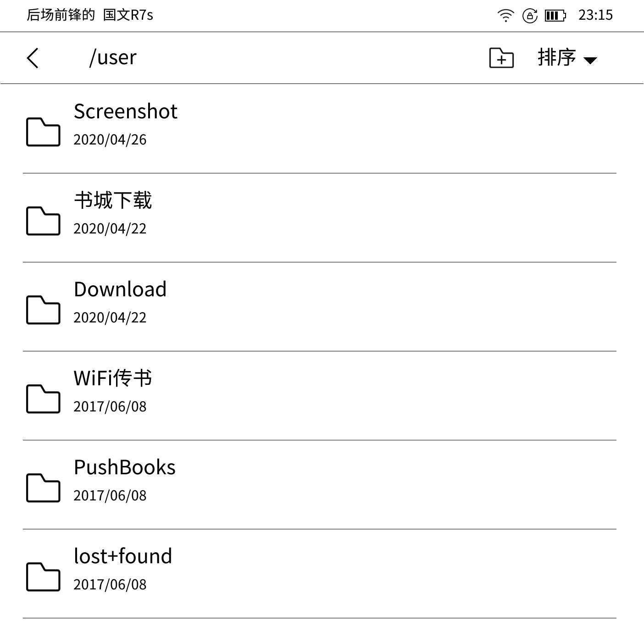
Task: Click the Screenshot folder icon
Action: pos(43,132)
